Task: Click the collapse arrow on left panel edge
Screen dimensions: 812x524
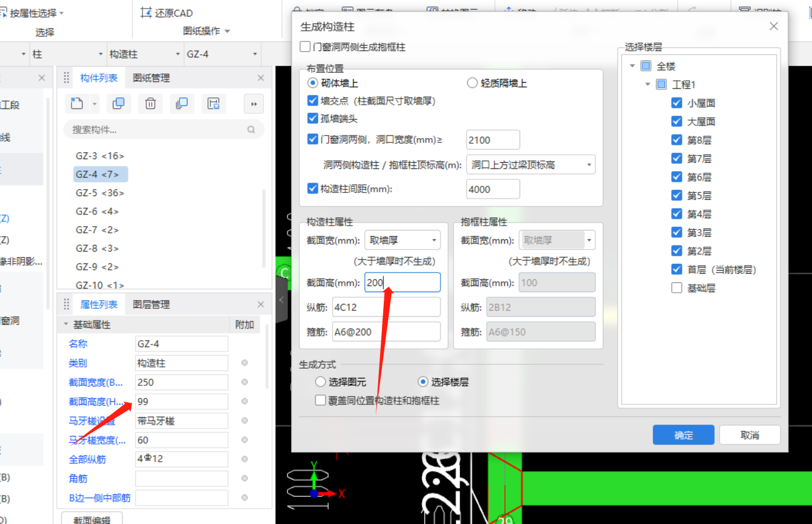Action: (281, 300)
